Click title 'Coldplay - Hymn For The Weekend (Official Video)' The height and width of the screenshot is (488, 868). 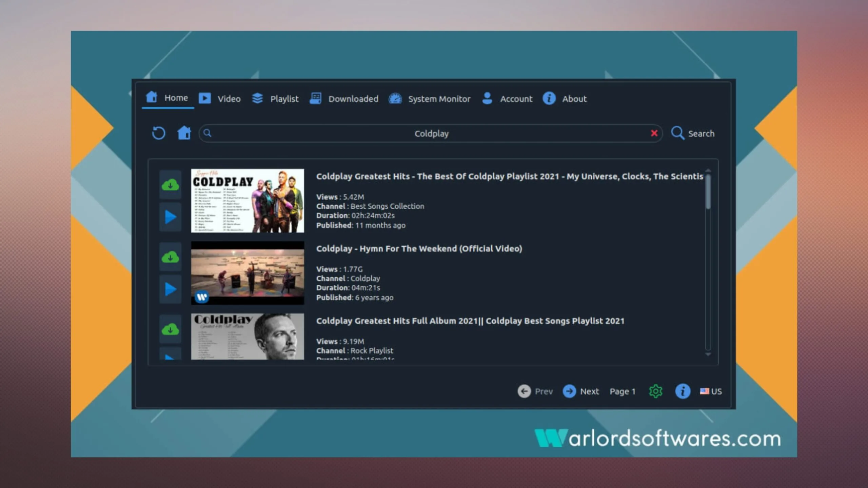click(x=419, y=249)
